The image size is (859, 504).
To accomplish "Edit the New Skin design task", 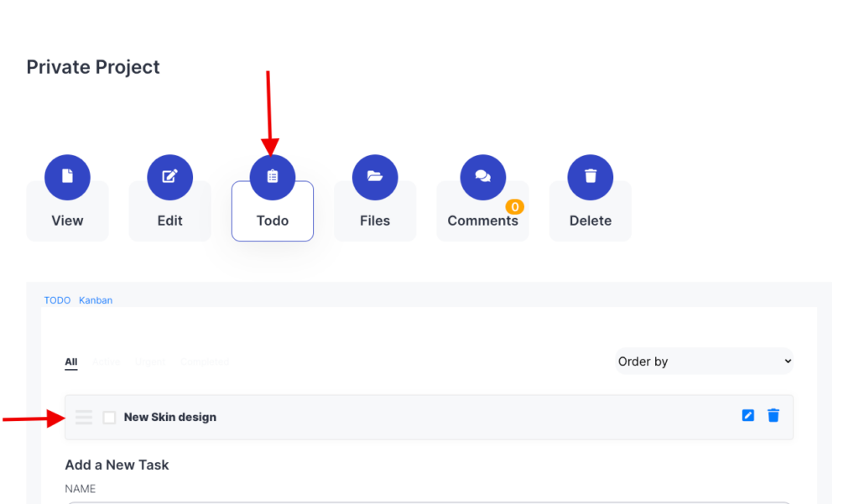I will 748,415.
